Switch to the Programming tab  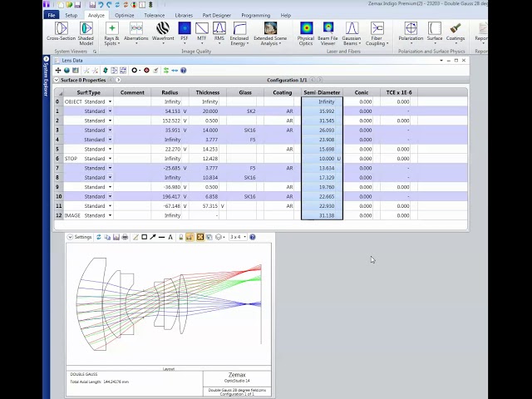255,15
